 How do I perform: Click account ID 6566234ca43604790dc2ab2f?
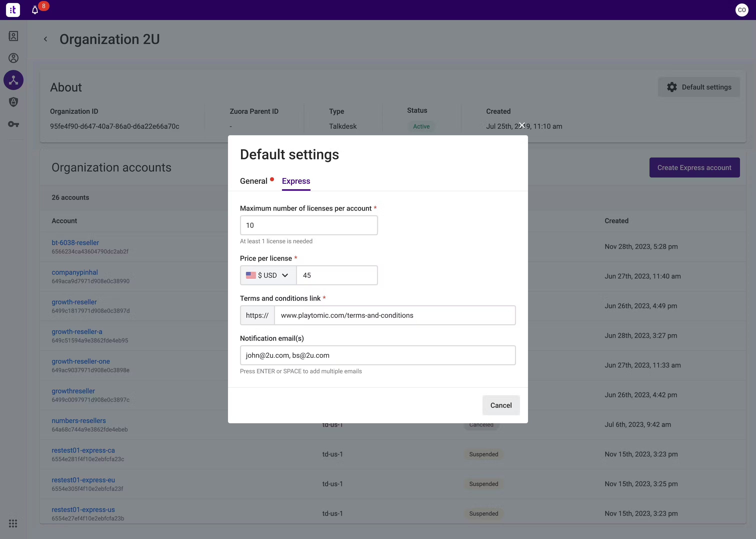click(x=90, y=251)
